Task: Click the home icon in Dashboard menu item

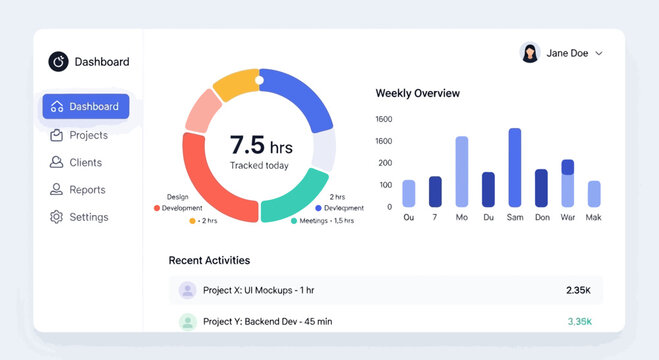Action: [57, 106]
